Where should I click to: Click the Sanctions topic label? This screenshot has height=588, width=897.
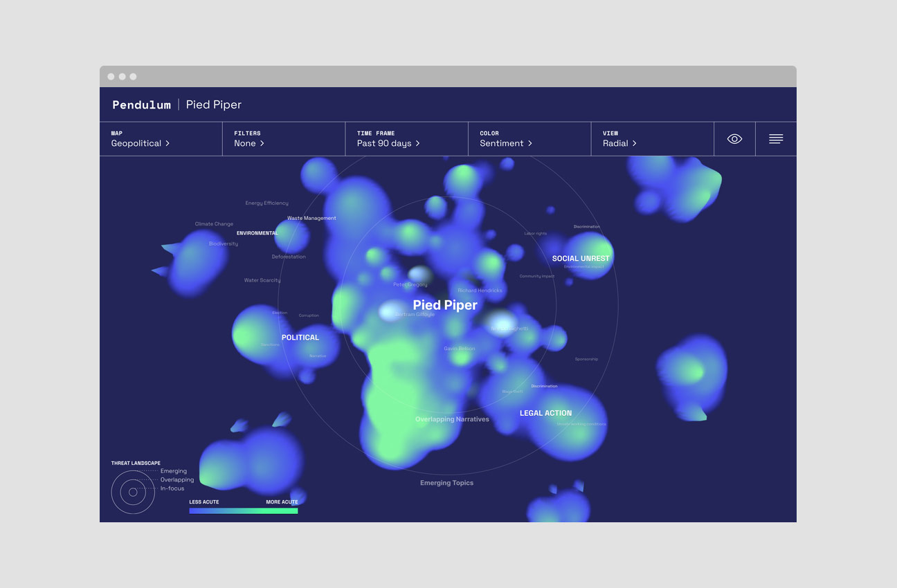270,344
